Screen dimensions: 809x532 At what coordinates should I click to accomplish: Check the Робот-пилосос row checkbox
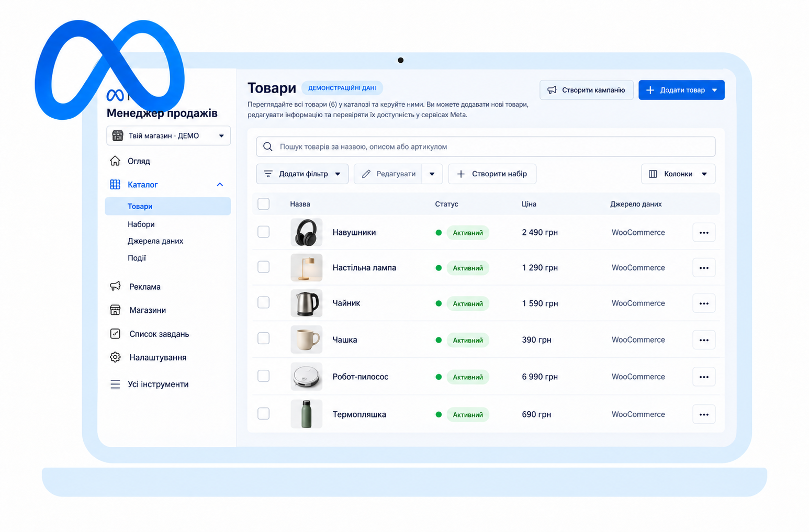click(264, 376)
